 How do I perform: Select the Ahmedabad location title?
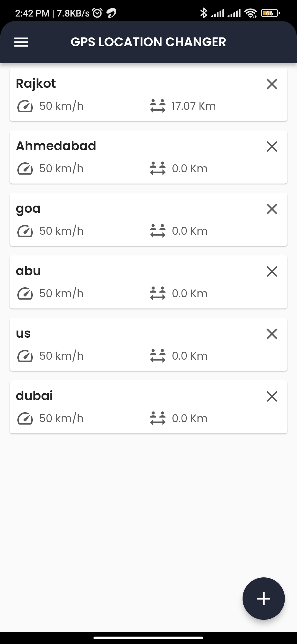[x=56, y=146]
